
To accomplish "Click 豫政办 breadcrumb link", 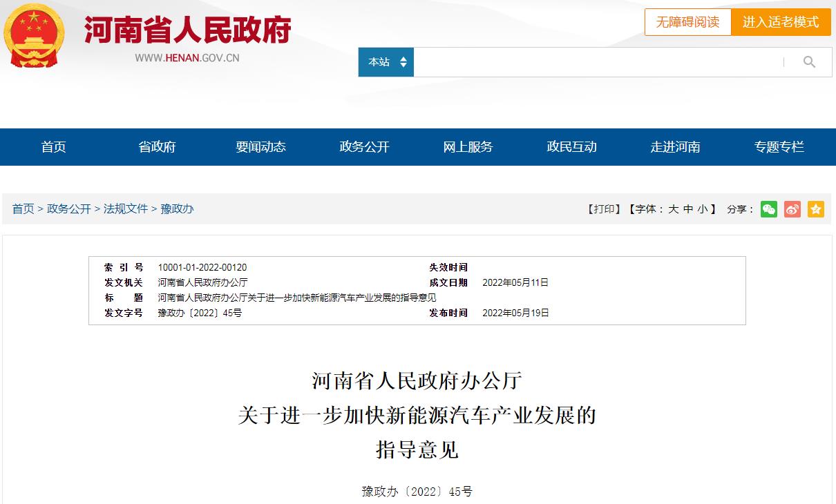I will 177,209.
